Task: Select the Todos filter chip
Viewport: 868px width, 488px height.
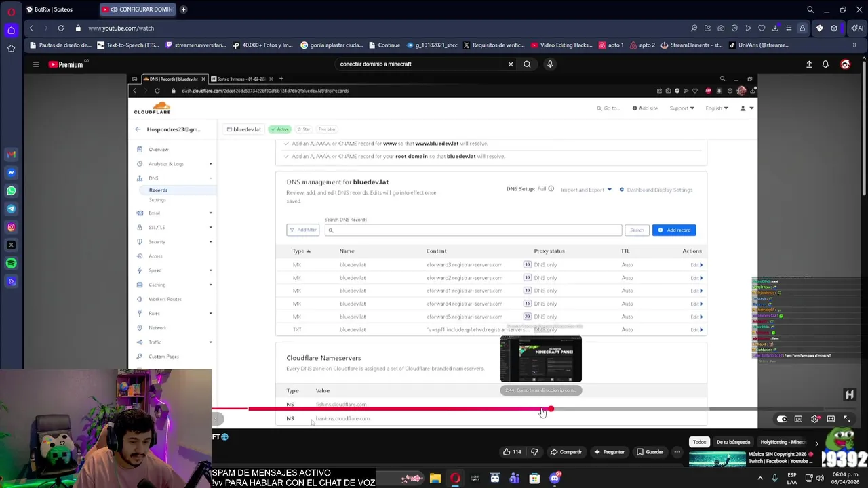Action: coord(699,442)
